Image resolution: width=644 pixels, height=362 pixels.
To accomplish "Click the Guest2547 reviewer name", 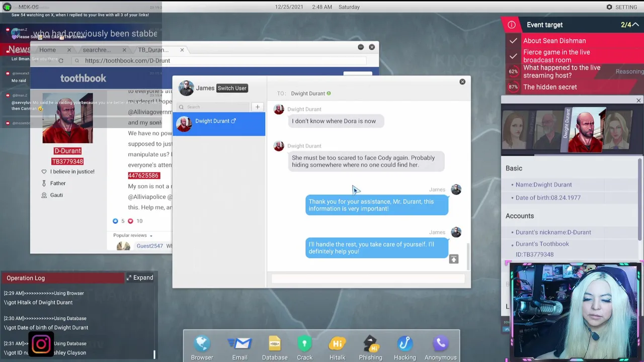I will [149, 246].
